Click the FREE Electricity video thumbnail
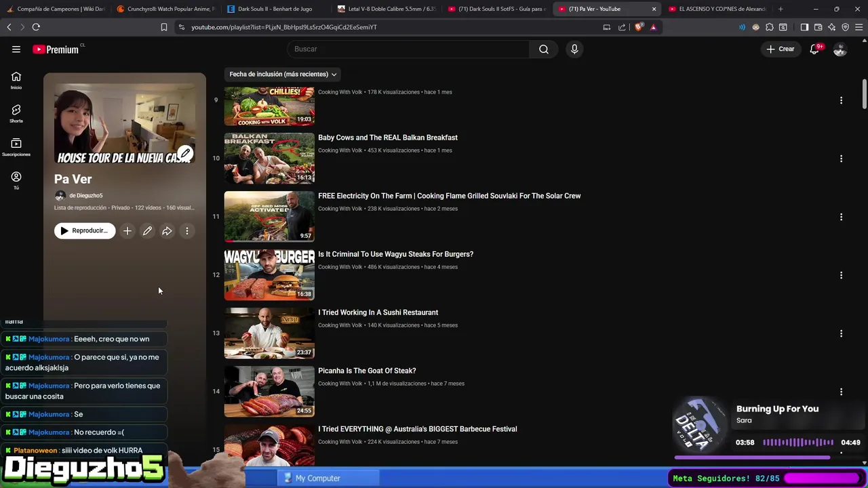Screen dimensions: 868x488 click(269, 216)
